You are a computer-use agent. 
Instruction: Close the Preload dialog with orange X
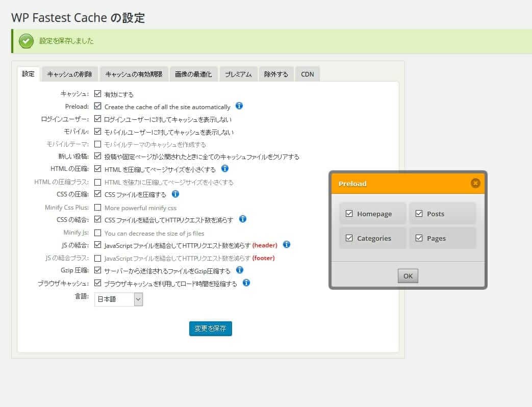pyautogui.click(x=475, y=183)
